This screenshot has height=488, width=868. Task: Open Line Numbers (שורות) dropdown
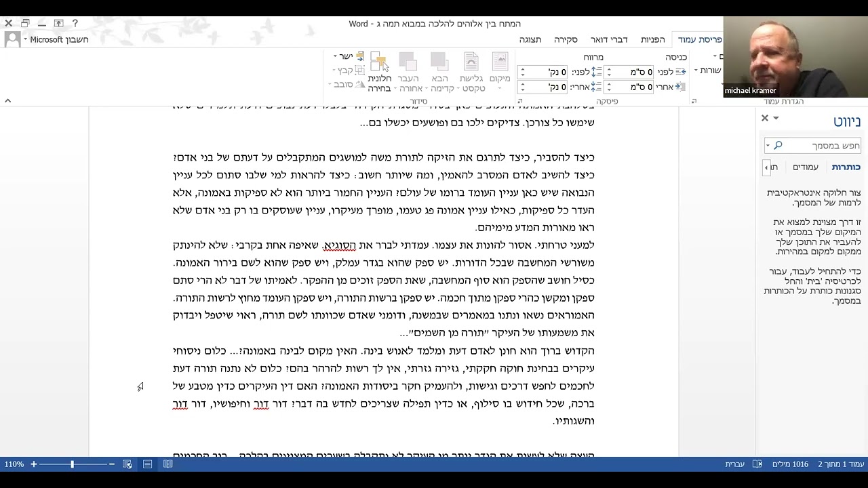pyautogui.click(x=708, y=70)
